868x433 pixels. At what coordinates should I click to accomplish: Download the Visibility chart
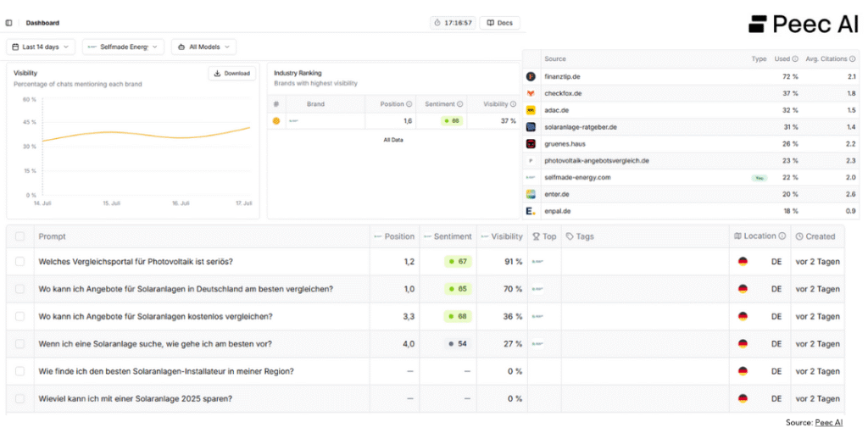click(x=232, y=73)
